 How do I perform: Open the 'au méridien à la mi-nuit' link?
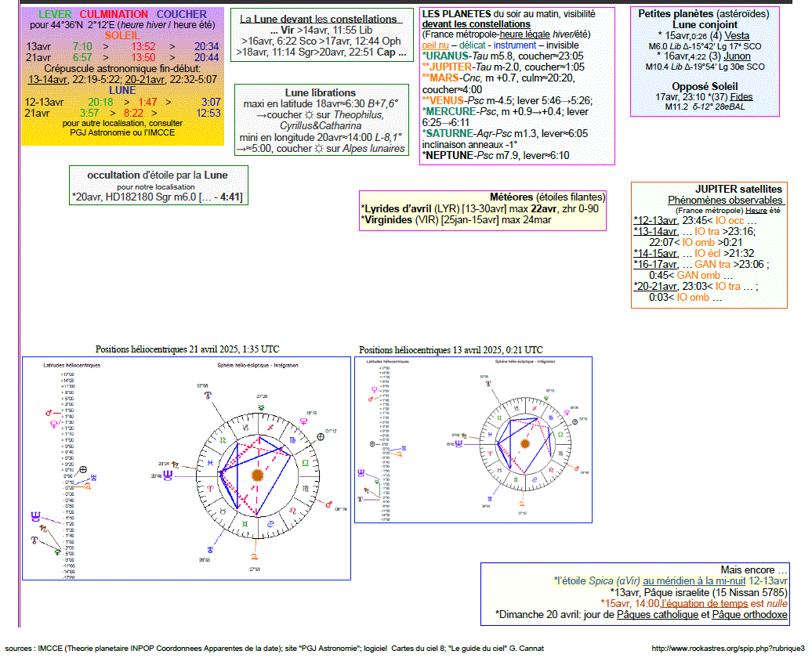[694, 581]
